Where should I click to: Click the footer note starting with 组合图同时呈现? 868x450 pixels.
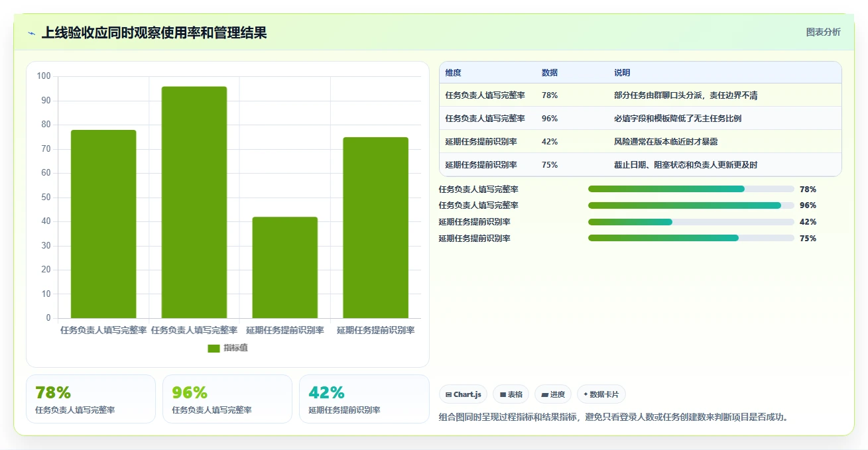pos(616,418)
